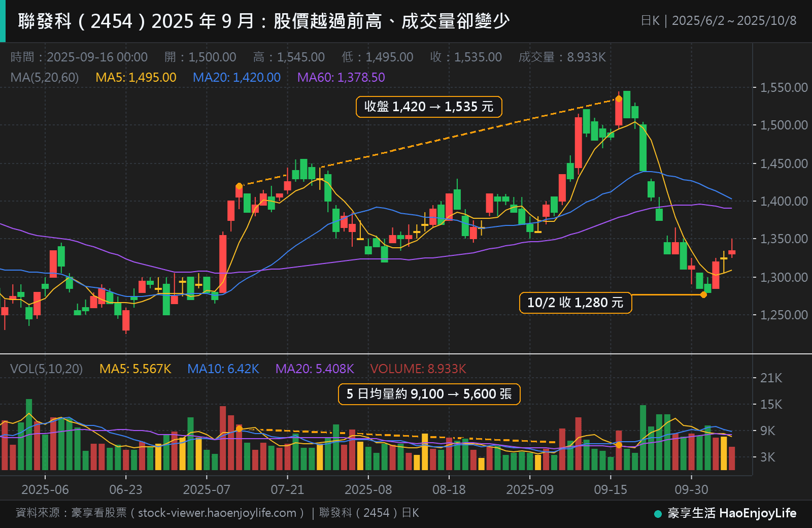Click the 09-15 date axis label
This screenshot has height=528, width=812.
[611, 489]
